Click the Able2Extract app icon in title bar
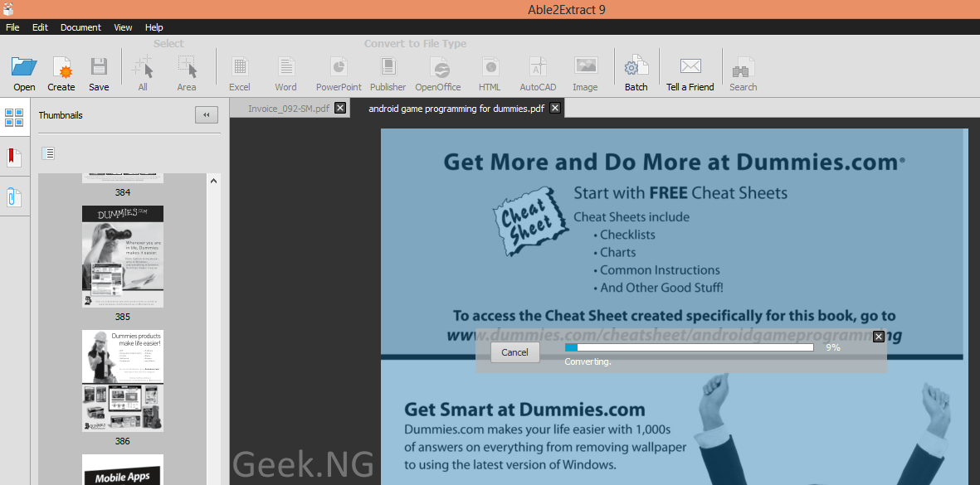980x485 pixels. pos(8,9)
